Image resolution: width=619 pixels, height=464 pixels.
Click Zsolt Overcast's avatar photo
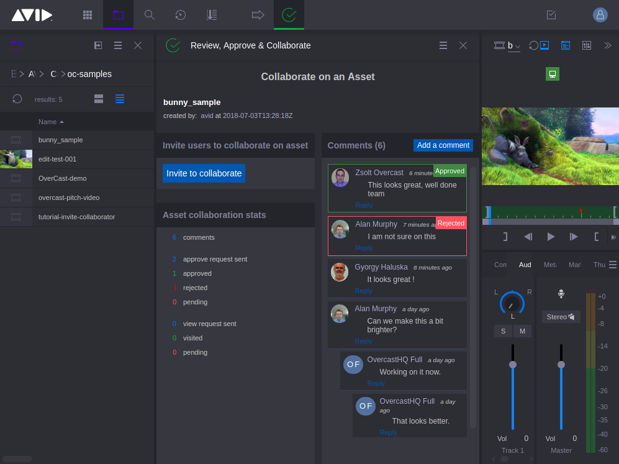[x=340, y=177]
